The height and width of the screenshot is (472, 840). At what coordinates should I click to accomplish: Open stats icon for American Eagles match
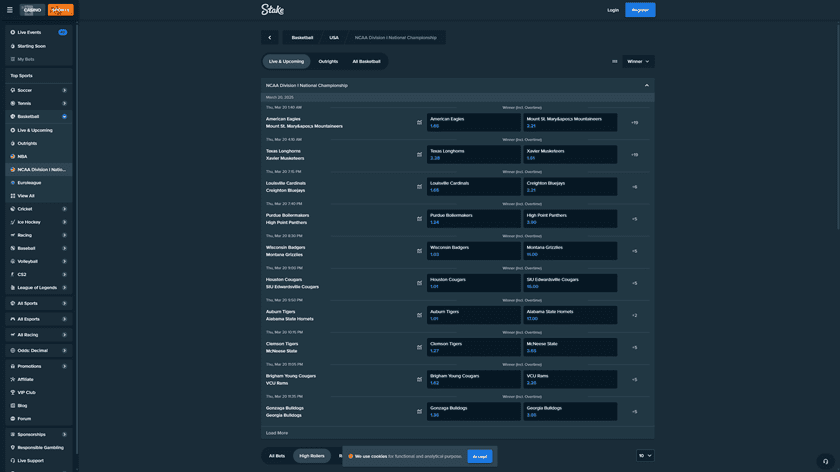point(419,123)
